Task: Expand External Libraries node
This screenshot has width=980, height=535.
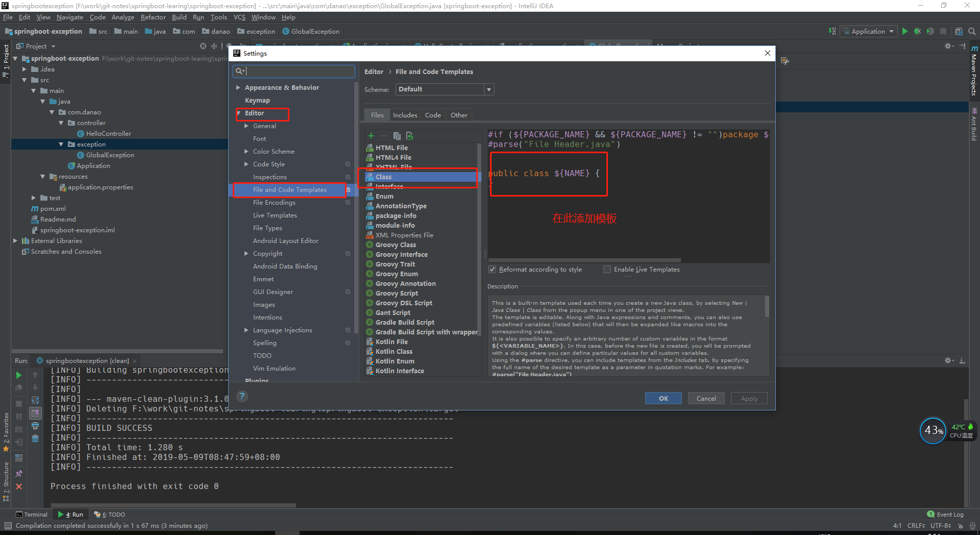Action: pos(15,241)
